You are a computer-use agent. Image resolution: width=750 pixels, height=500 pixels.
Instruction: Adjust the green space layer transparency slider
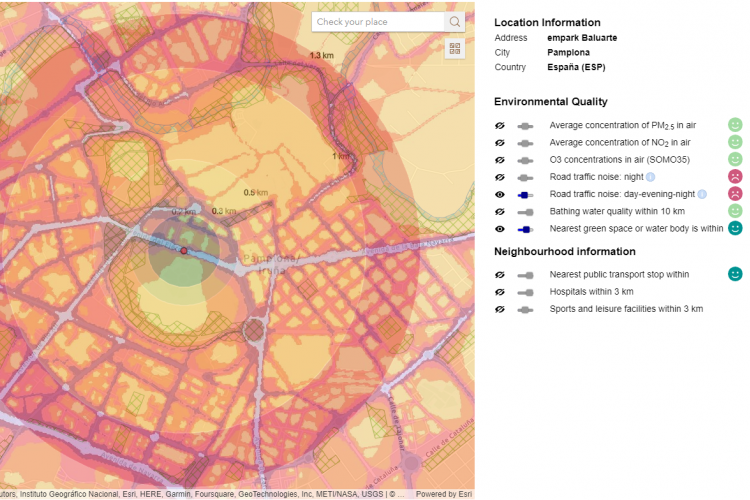point(525,230)
